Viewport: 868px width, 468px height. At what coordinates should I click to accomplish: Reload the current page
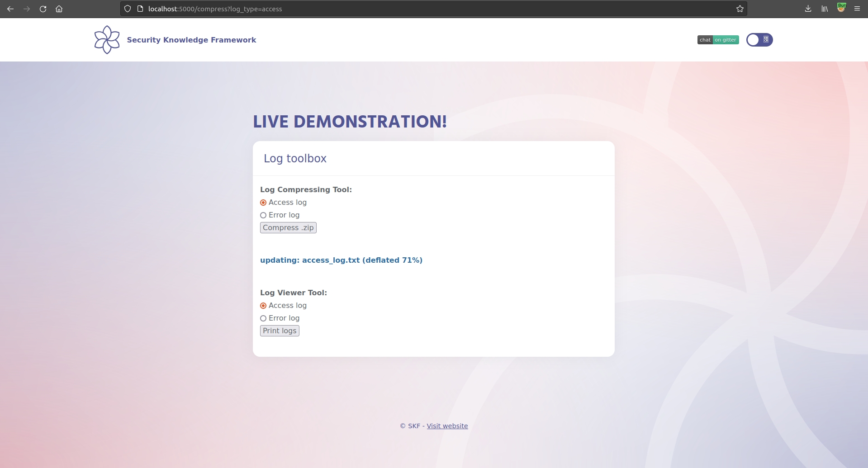pos(43,9)
